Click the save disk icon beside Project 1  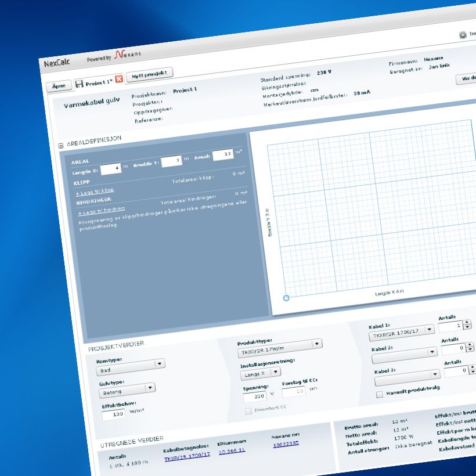pyautogui.click(x=79, y=84)
